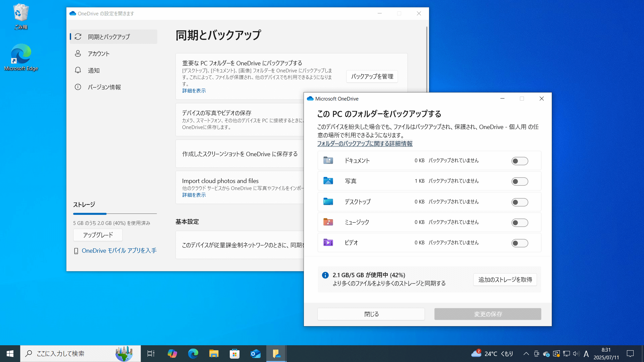This screenshot has height=362, width=644.
Task: Open バージョン情報 section in settings sidebar
Action: 113,87
